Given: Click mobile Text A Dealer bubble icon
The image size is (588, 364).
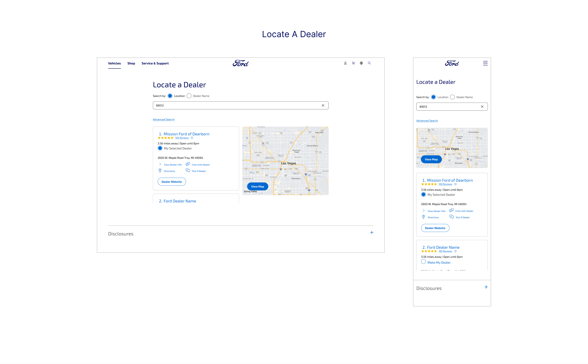Looking at the screenshot, I should (x=451, y=217).
